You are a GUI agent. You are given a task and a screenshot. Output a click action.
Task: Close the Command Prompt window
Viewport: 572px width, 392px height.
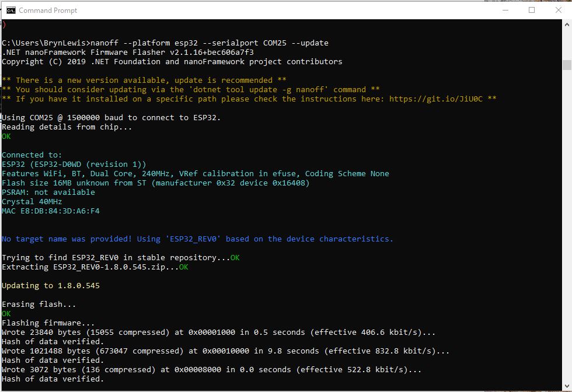coord(558,10)
